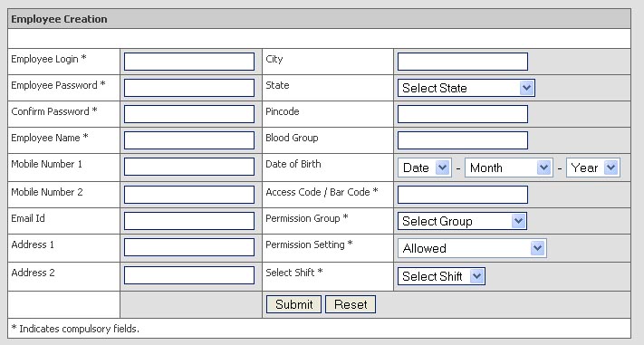Focus the Employee Login input field

pyautogui.click(x=189, y=62)
